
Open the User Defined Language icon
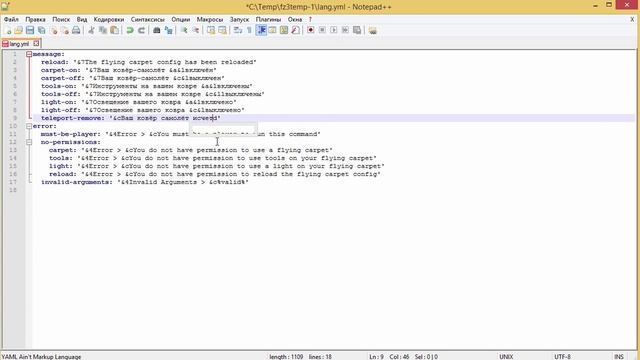click(x=272, y=30)
